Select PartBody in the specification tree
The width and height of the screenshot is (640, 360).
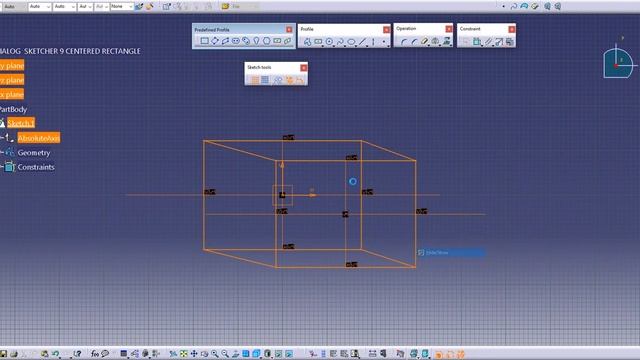pyautogui.click(x=13, y=109)
